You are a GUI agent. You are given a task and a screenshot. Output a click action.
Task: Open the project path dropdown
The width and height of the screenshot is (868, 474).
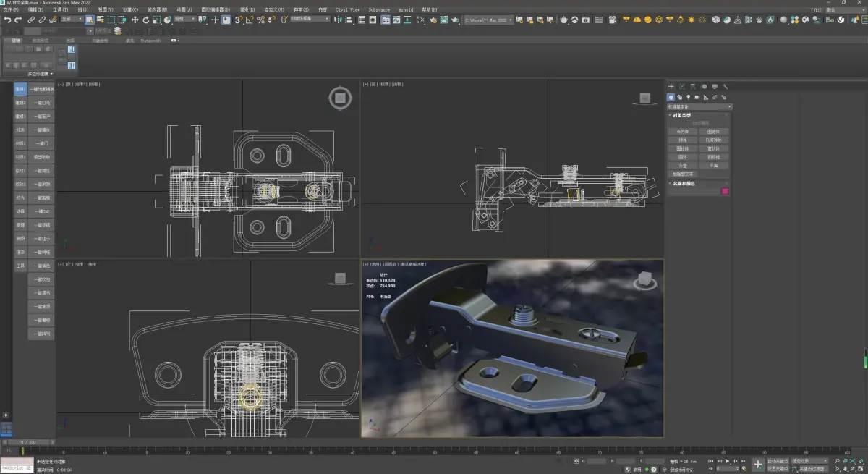489,20
